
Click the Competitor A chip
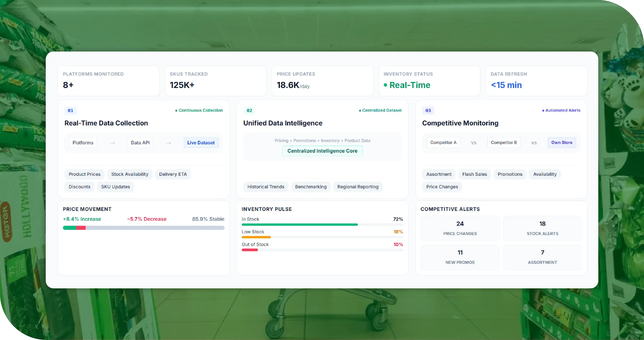443,142
